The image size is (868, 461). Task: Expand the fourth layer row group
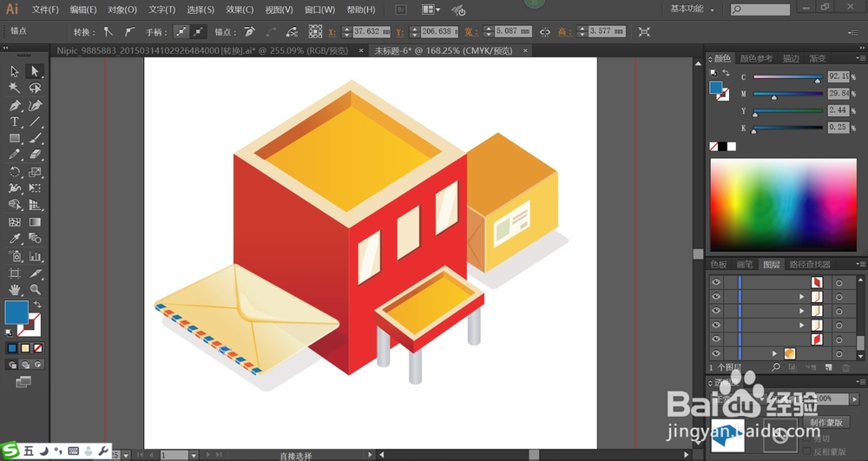coord(801,326)
